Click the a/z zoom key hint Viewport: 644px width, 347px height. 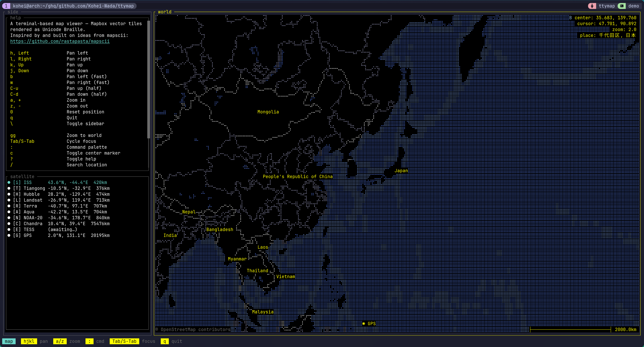(x=60, y=341)
